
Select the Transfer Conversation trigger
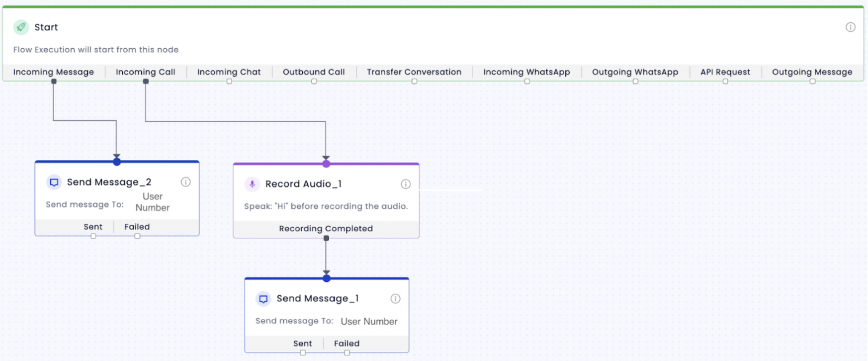click(414, 72)
